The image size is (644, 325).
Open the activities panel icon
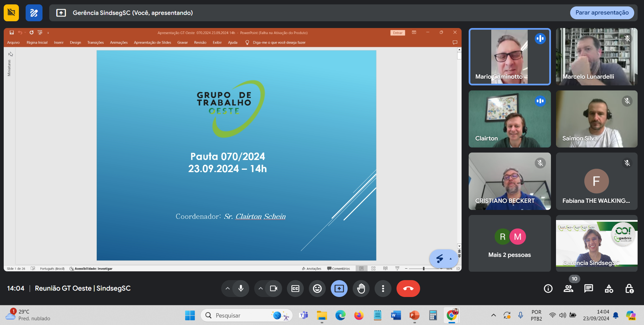coord(609,289)
